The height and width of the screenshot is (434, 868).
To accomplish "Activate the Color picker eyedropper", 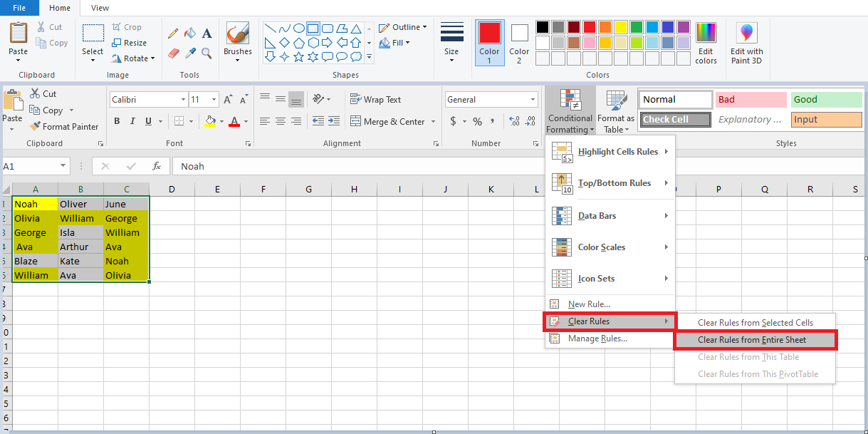I will 189,53.
